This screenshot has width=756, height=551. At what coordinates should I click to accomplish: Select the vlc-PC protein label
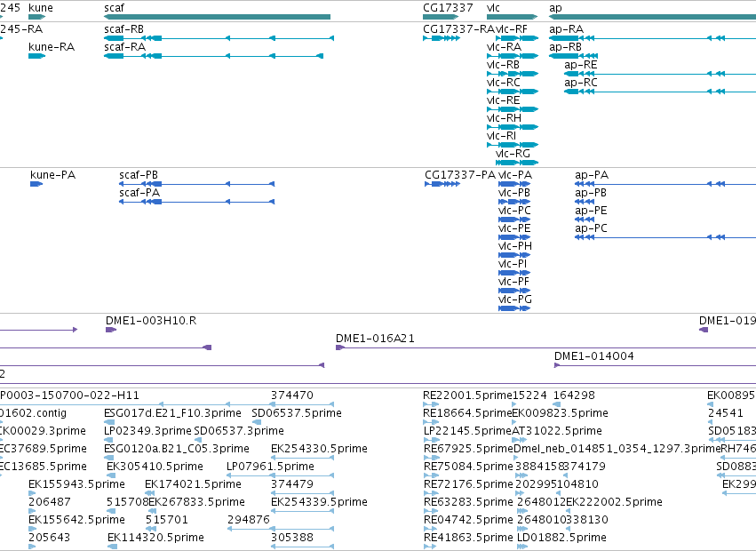pos(514,211)
